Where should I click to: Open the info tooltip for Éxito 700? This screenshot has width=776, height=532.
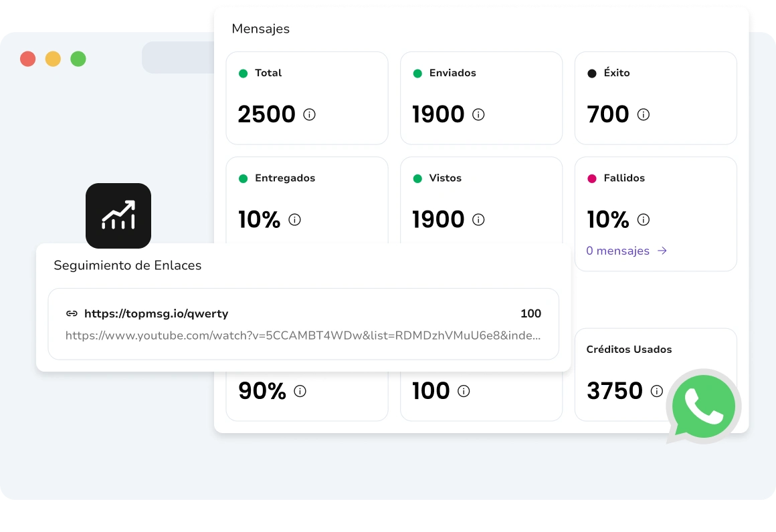pos(643,115)
